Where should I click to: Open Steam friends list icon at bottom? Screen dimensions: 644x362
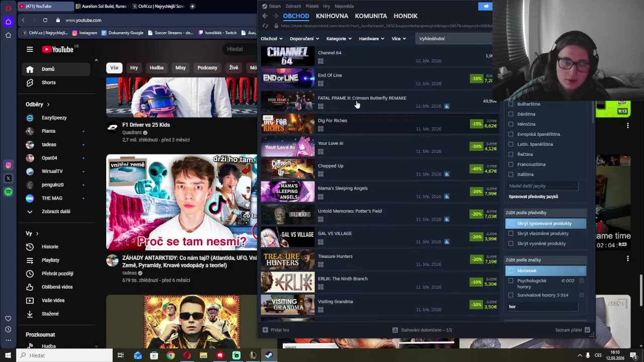587,330
